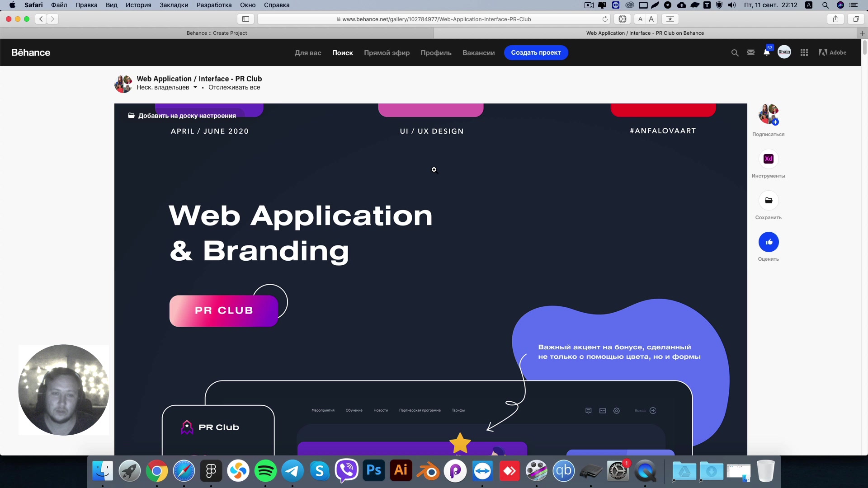Toggle mood board via Добавить на доску button
The width and height of the screenshot is (868, 488).
182,116
